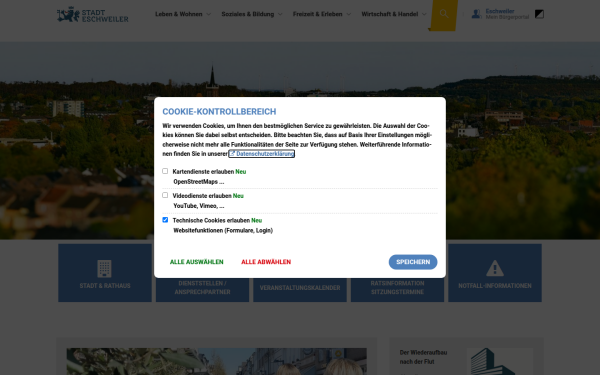The height and width of the screenshot is (375, 600).
Task: Click the building icon on Stadt & Rathaus
Action: [104, 269]
